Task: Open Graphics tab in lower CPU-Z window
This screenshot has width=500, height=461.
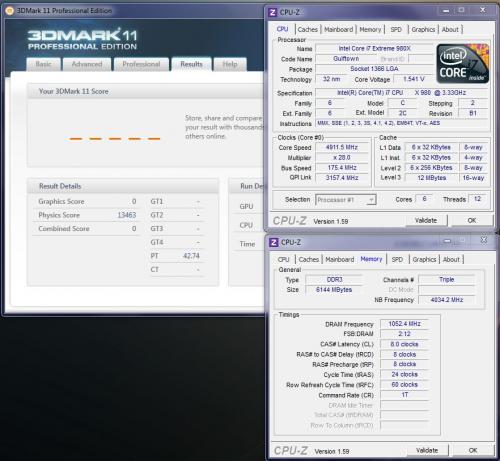Action: pos(424,260)
